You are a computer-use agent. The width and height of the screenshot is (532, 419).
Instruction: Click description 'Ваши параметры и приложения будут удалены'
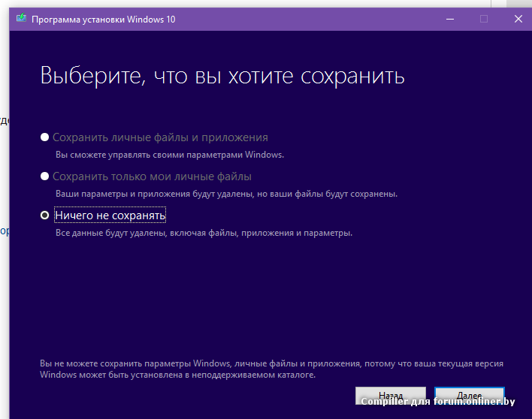pos(154,194)
